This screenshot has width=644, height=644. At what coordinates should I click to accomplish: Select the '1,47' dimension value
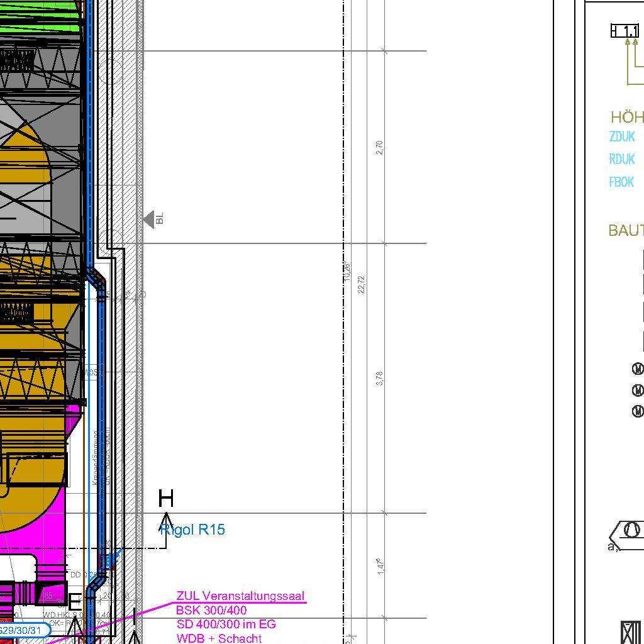[380, 566]
